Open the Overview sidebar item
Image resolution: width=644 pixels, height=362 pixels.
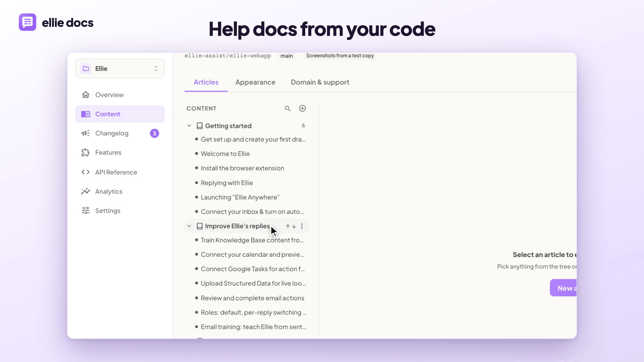pos(120,95)
